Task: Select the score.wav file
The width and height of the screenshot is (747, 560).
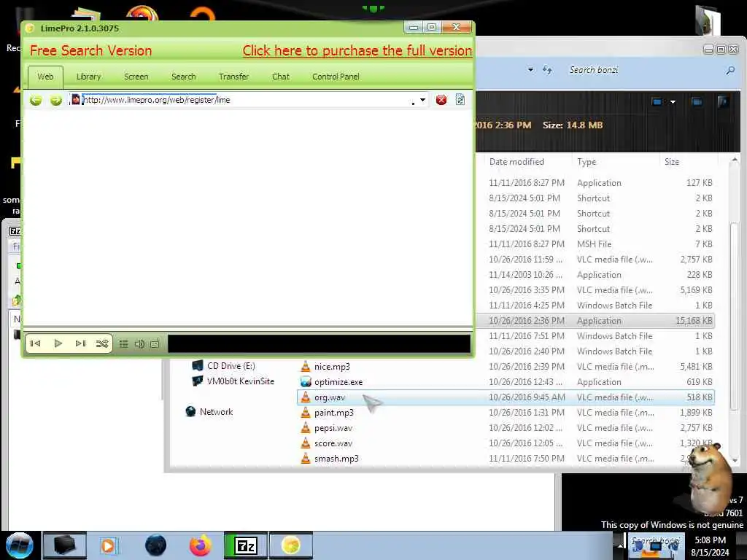Action: tap(333, 443)
